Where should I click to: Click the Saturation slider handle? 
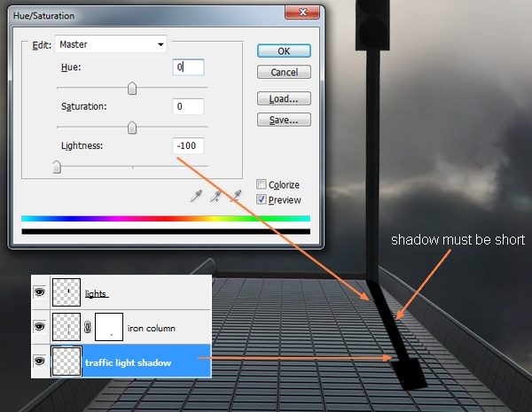(x=132, y=128)
